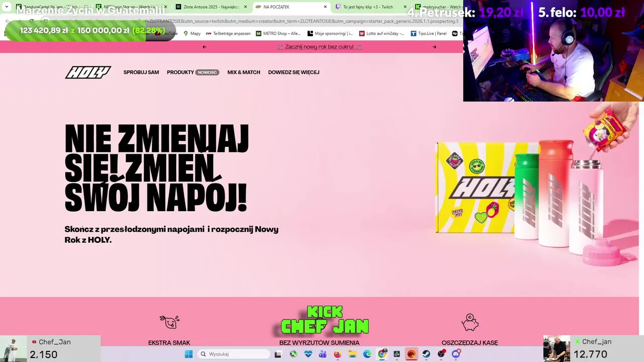The height and width of the screenshot is (362, 644).
Task: Open Firefox on the taskbar
Action: coord(337,354)
